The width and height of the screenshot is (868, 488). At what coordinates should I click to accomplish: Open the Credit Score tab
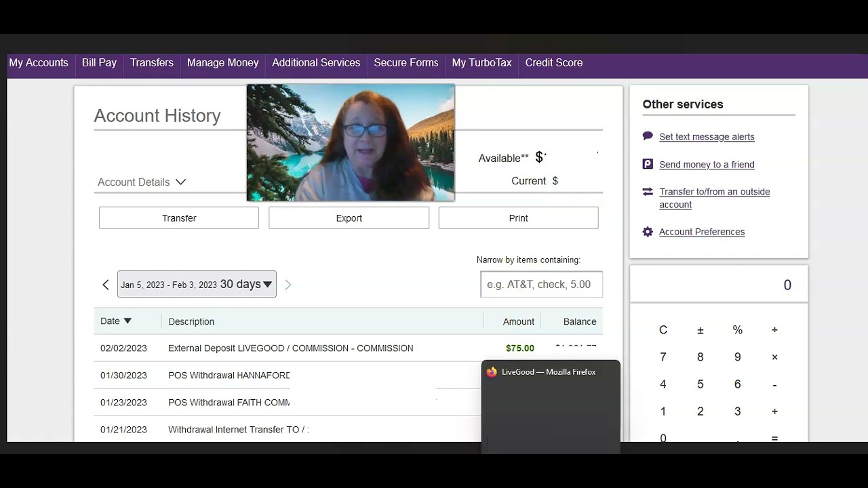[x=554, y=62]
